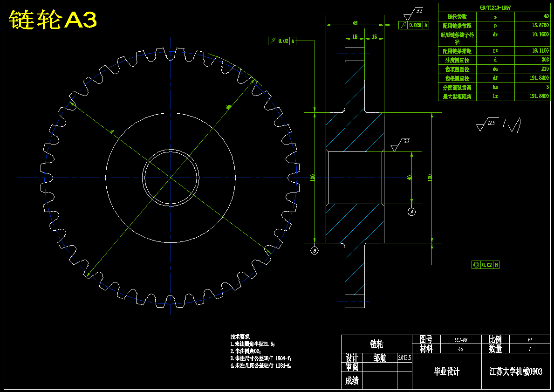554x392 pixels.
Task: Select the 材料 label cell
Action: [x=426, y=349]
